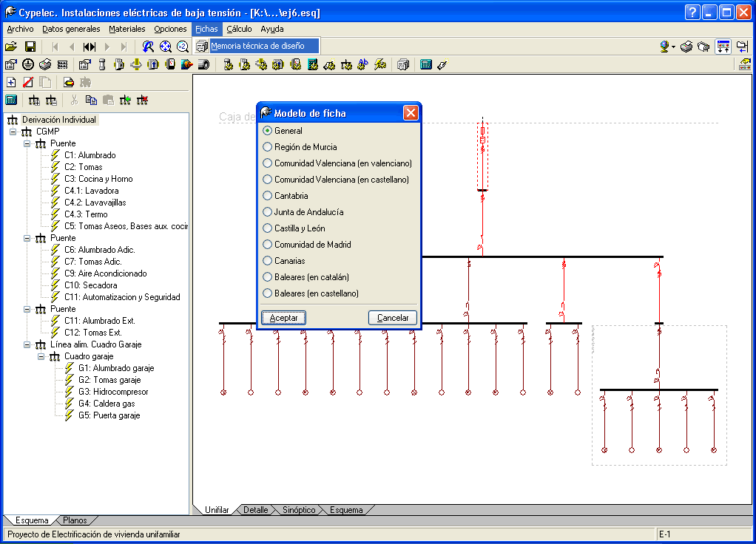Click the Cancelar button
The height and width of the screenshot is (544, 756).
click(393, 318)
